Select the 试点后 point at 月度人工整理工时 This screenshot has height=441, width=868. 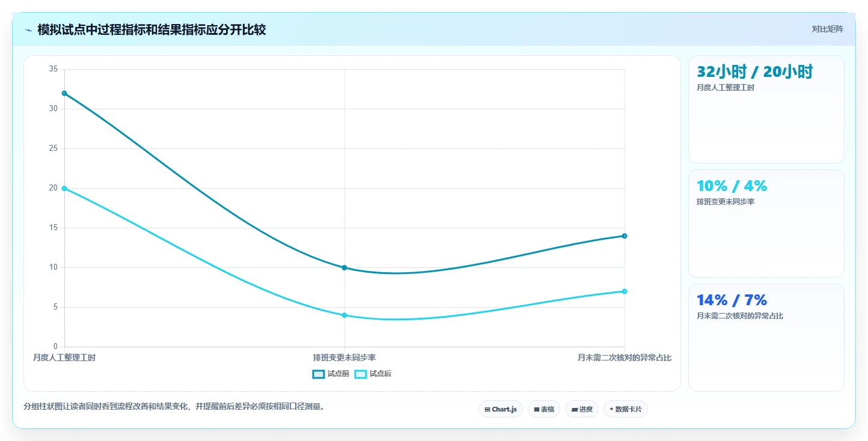(64, 188)
